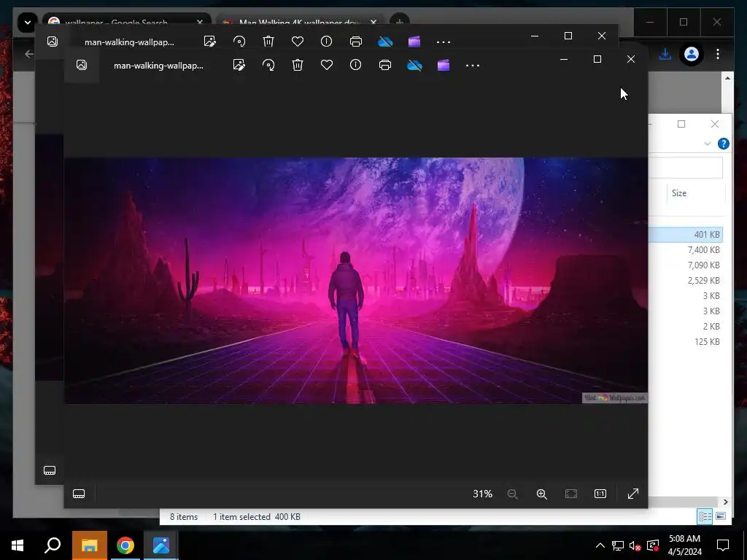This screenshot has width=747, height=560.
Task: Delete the photo in back Photos window
Action: [268, 42]
